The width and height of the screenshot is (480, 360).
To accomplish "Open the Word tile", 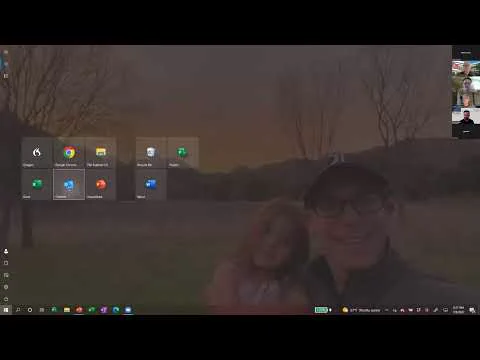I will (x=151, y=184).
